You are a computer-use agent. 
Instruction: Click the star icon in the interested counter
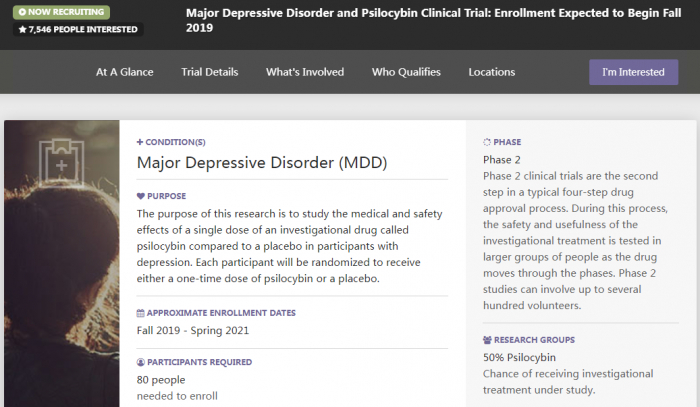(23, 29)
